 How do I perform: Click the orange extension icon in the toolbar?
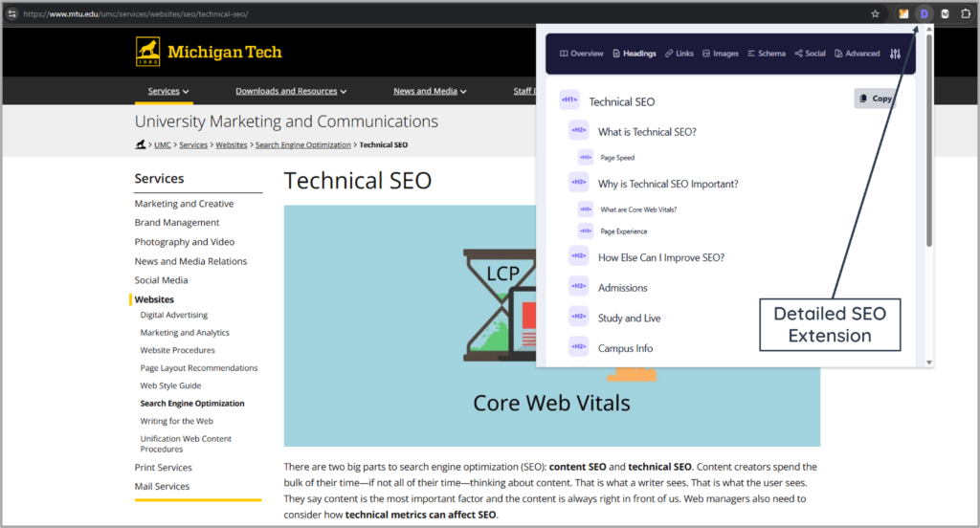[x=903, y=13]
